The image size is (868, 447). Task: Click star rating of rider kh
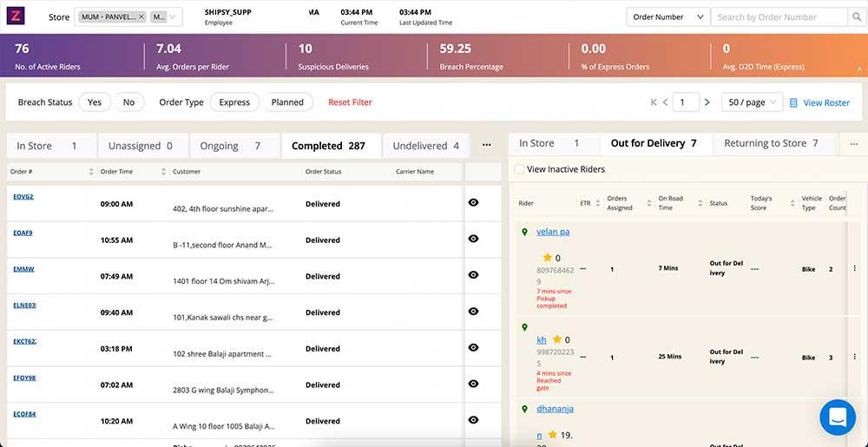tap(557, 339)
